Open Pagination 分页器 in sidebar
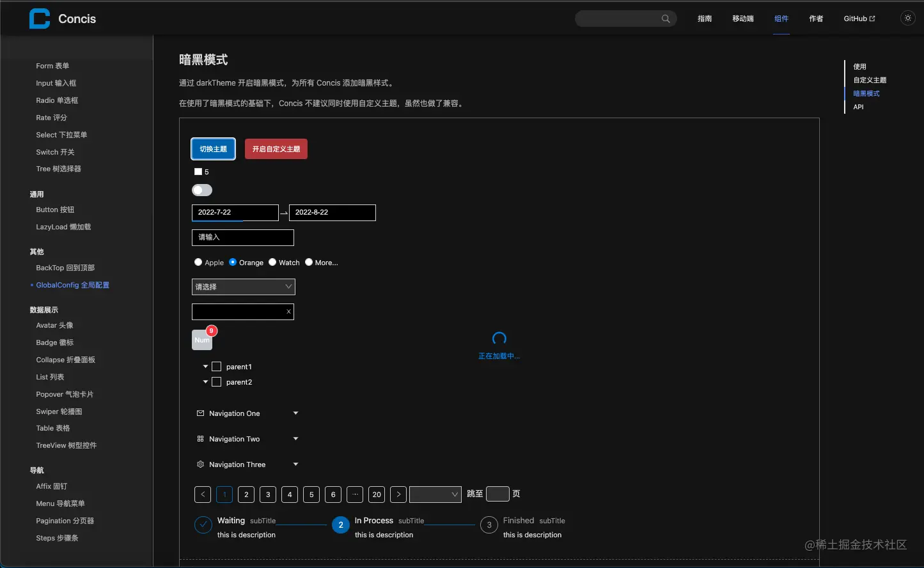Image resolution: width=924 pixels, height=568 pixels. 65,521
